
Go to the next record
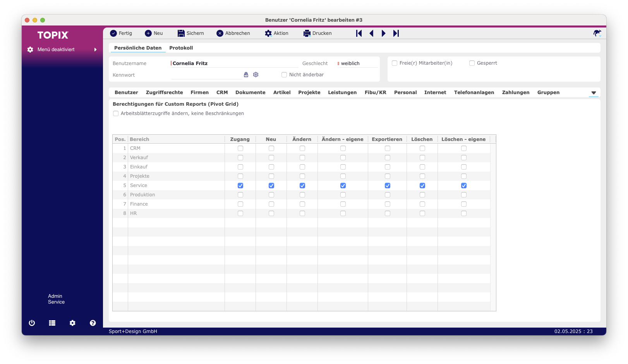point(383,33)
